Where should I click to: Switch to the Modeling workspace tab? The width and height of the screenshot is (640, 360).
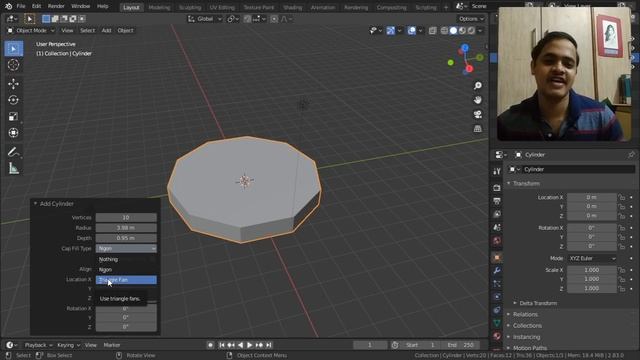click(159, 7)
